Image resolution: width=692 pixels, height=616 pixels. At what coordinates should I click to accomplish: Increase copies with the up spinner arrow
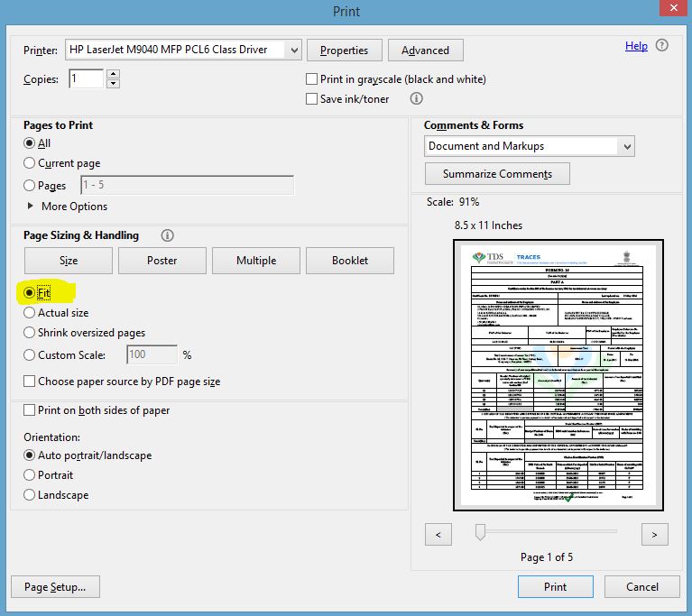(x=114, y=74)
